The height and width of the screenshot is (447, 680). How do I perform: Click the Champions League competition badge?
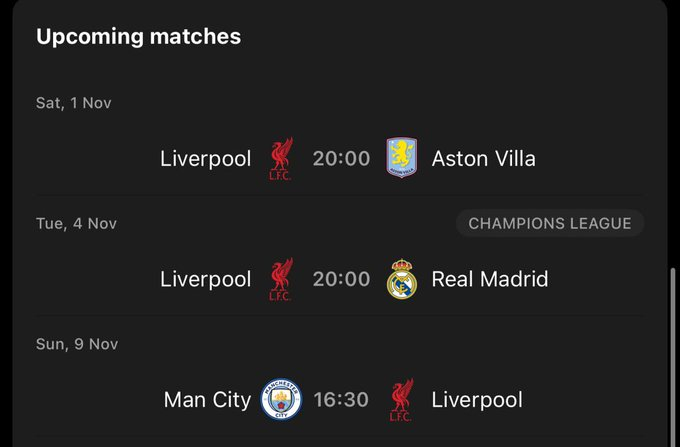(550, 223)
